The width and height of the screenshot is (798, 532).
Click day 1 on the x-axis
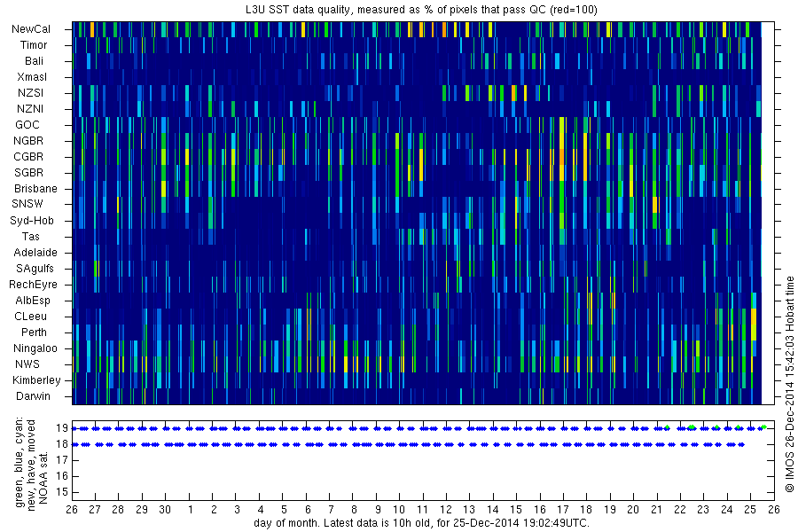191,510
